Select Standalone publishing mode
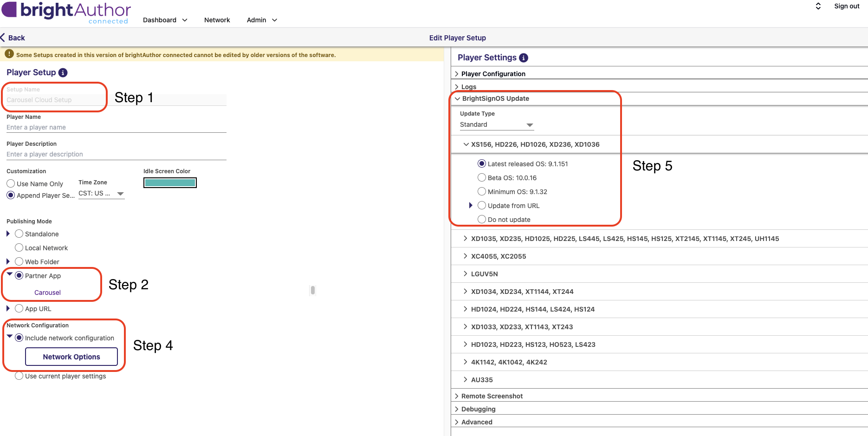Screen dimensions: 868x436 [x=19, y=234]
